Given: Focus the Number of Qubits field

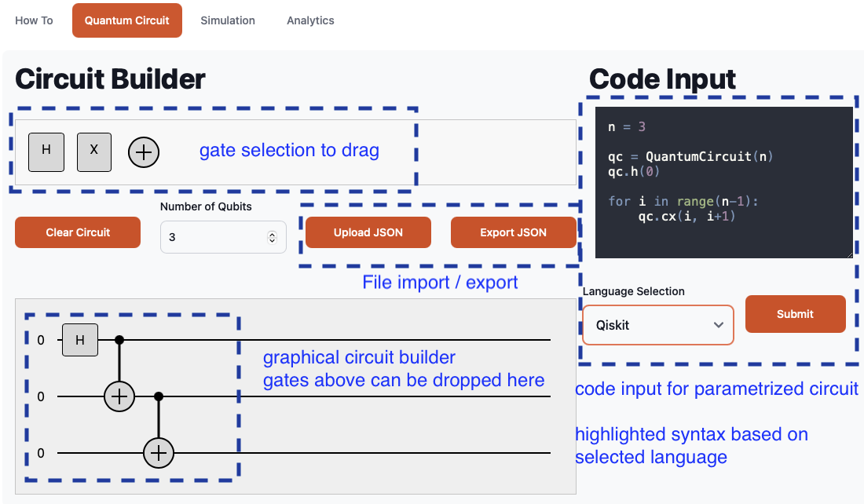Looking at the screenshot, I should 212,236.
